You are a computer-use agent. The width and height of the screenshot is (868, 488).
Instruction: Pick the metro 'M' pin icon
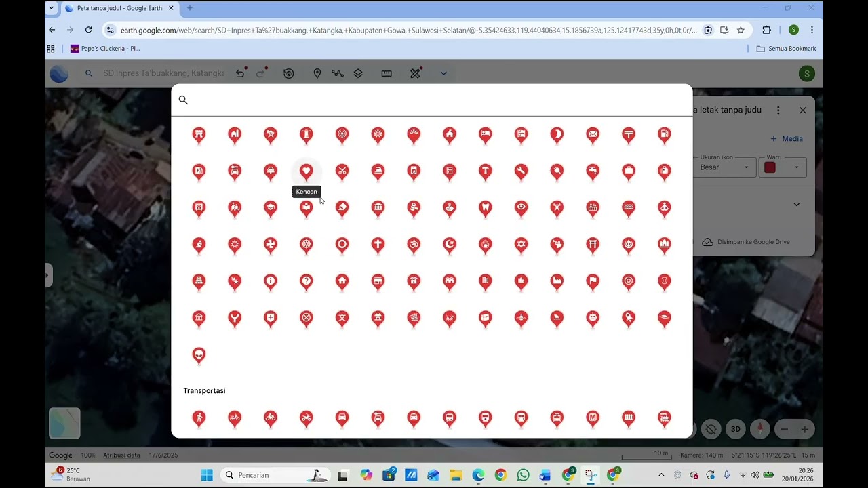pyautogui.click(x=593, y=418)
